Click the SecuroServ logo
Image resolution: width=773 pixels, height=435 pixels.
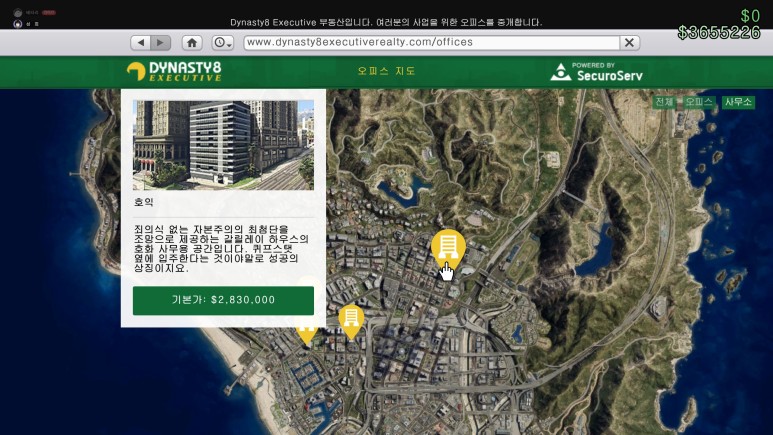[597, 72]
